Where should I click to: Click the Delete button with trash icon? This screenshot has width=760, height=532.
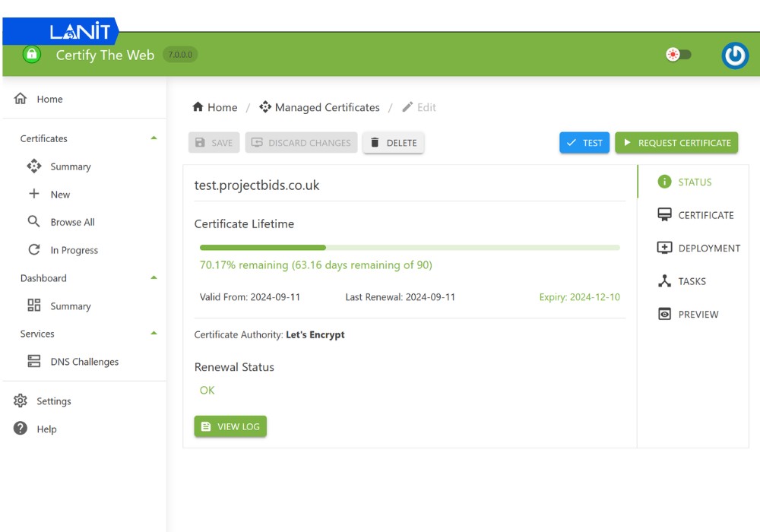pos(393,143)
